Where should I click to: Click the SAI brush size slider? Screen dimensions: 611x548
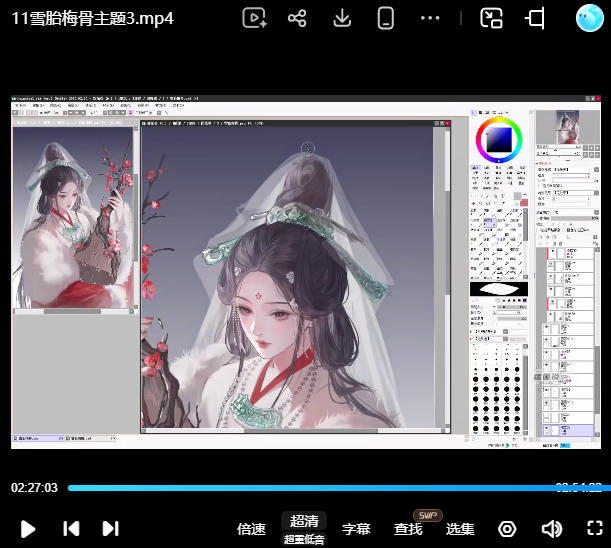(510, 307)
